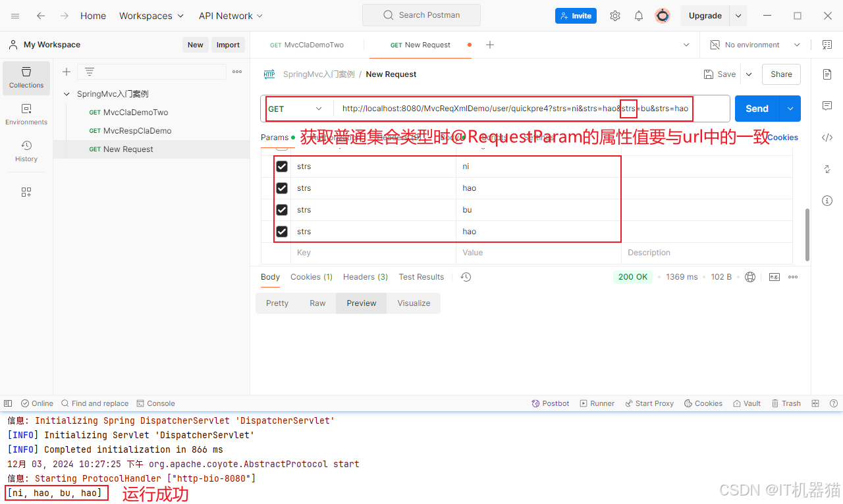The width and height of the screenshot is (843, 504).
Task: Open the response history clock icon
Action: [466, 277]
